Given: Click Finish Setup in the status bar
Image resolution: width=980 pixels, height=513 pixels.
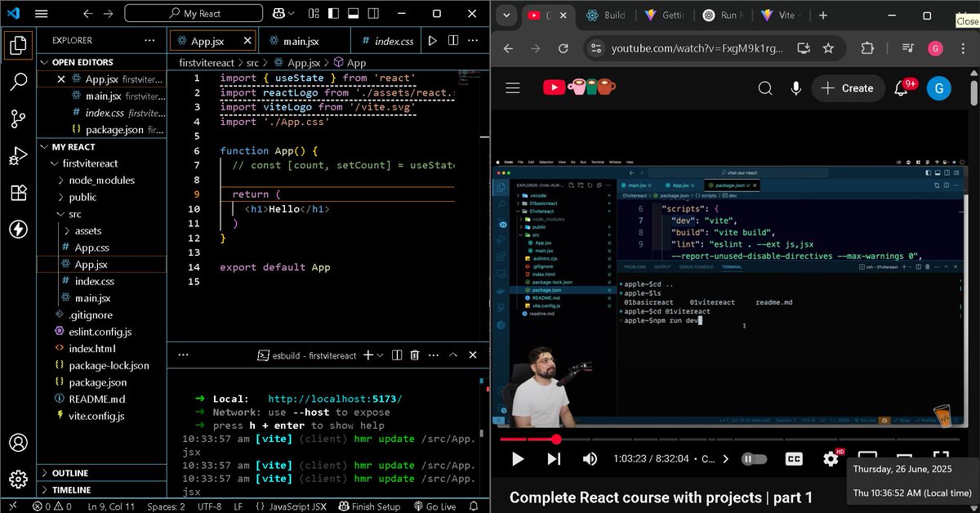Looking at the screenshot, I should 368,506.
